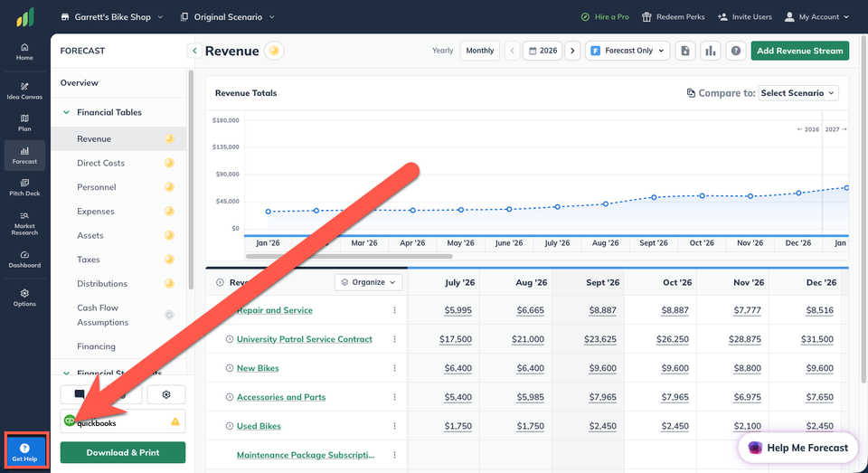
Task: Click Download & Print button
Action: (123, 452)
